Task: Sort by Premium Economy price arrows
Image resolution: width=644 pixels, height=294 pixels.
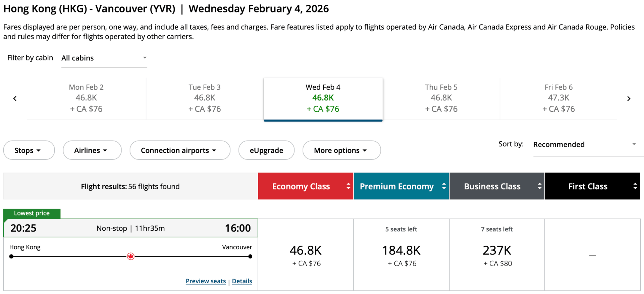Action: 444,186
